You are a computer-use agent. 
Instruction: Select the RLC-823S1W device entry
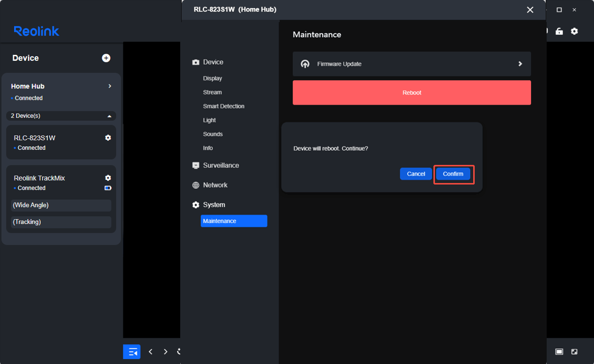tap(61, 142)
